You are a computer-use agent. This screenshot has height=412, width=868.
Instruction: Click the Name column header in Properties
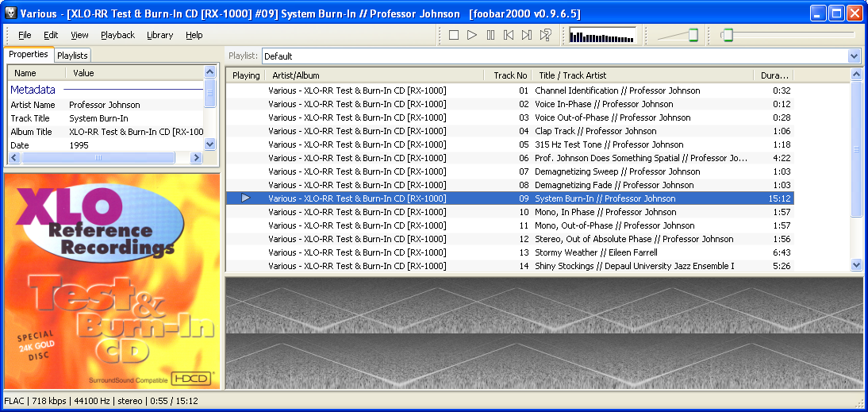coord(36,73)
